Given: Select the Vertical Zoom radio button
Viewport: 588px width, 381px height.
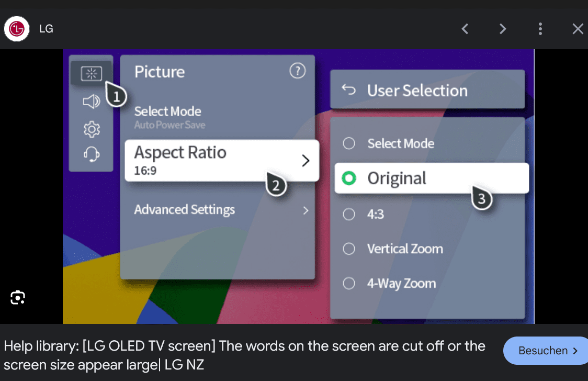Looking at the screenshot, I should [x=349, y=249].
